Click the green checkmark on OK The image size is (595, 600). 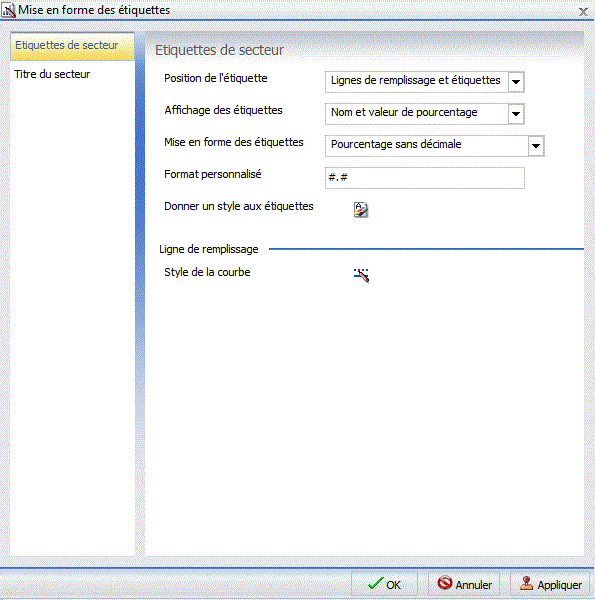click(x=375, y=584)
